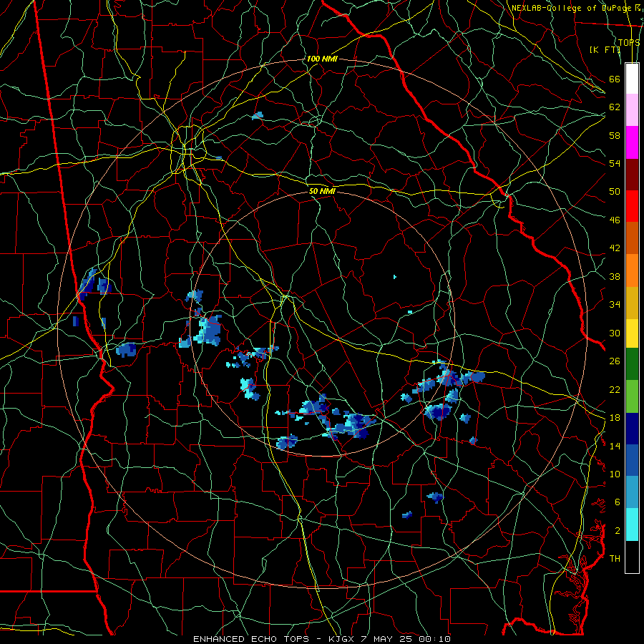The width and height of the screenshot is (644, 644).
Task: Click the white swatch in the tops legend
Action: [632, 79]
